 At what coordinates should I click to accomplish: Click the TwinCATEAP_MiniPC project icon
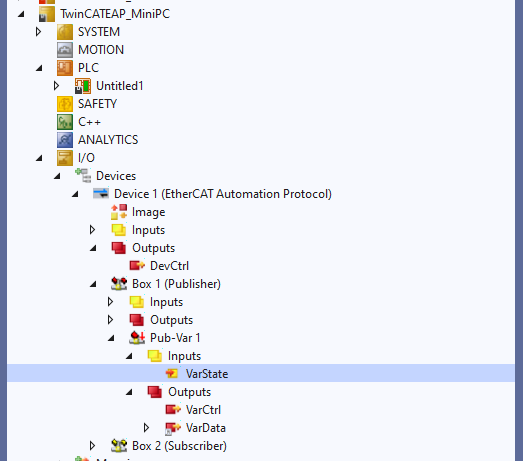click(47, 14)
